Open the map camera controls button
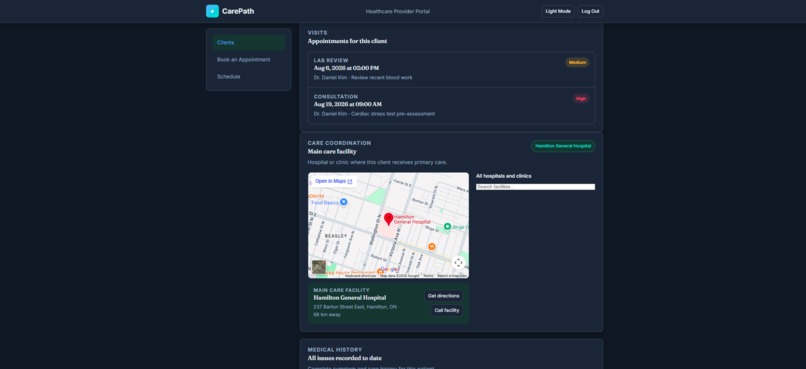Image resolution: width=806 pixels, height=369 pixels. coord(459,263)
